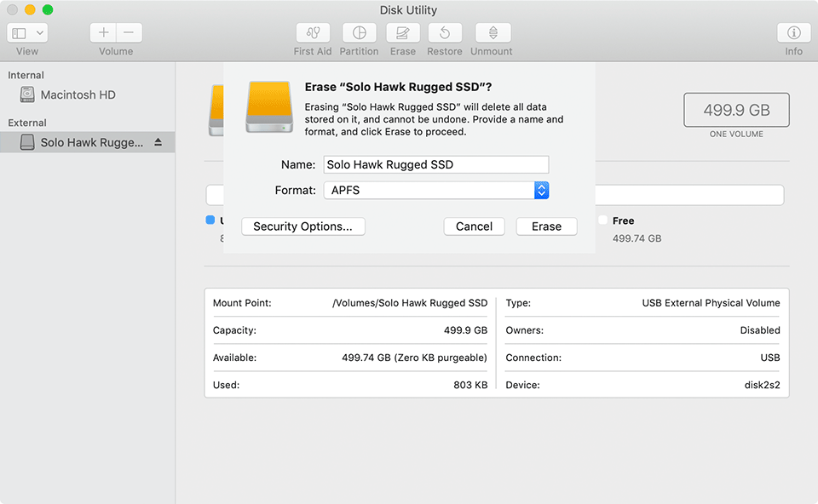This screenshot has height=504, width=818.
Task: Select the Restore toolbar icon
Action: [445, 33]
